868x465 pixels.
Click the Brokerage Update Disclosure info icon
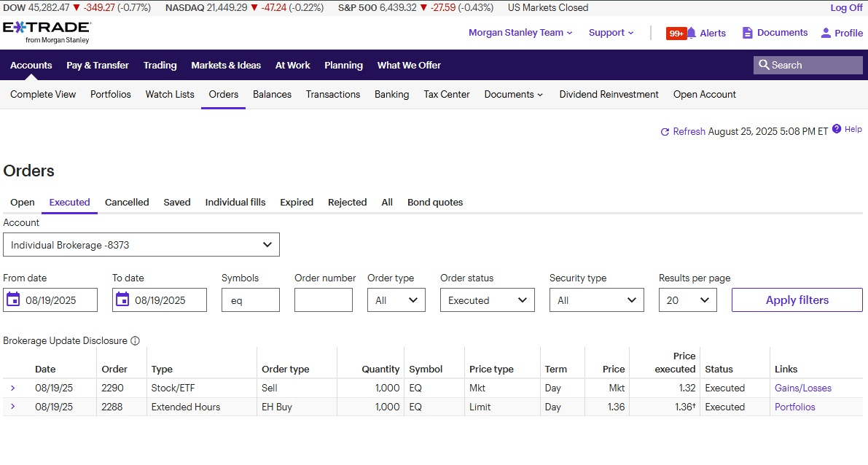point(135,340)
